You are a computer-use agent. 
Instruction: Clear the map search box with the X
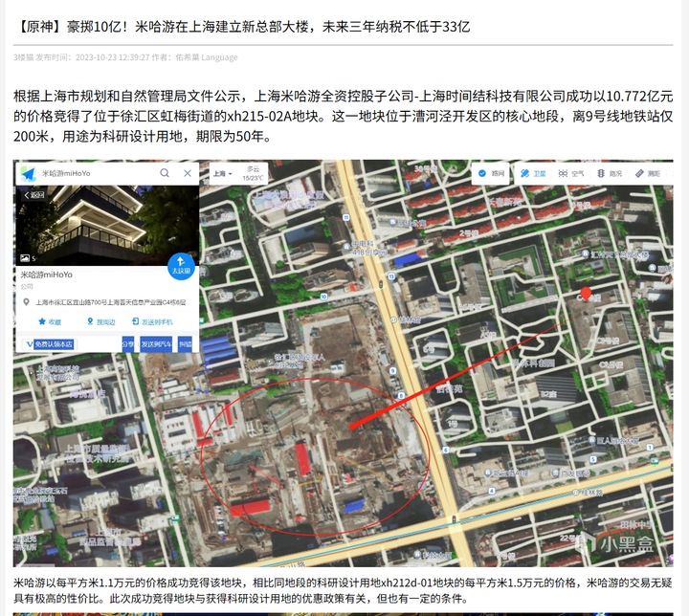tap(188, 173)
